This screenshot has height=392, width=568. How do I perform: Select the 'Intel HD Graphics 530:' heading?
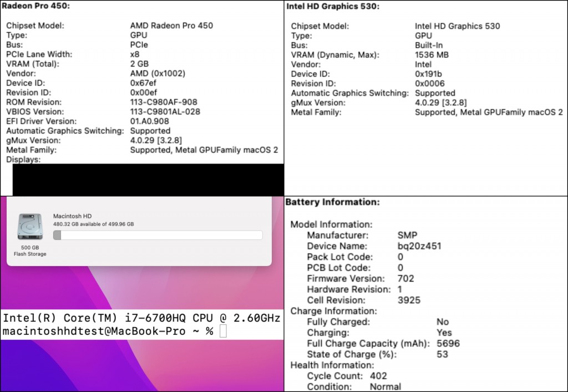[x=333, y=7]
